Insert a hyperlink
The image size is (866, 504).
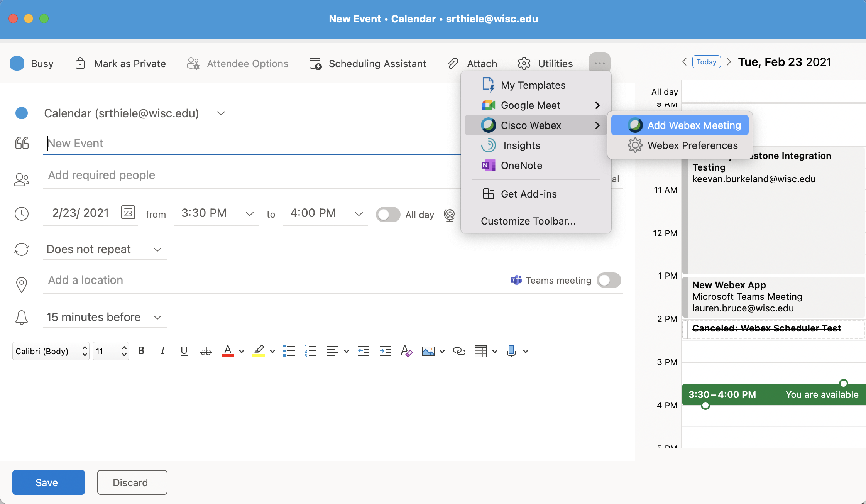point(459,351)
